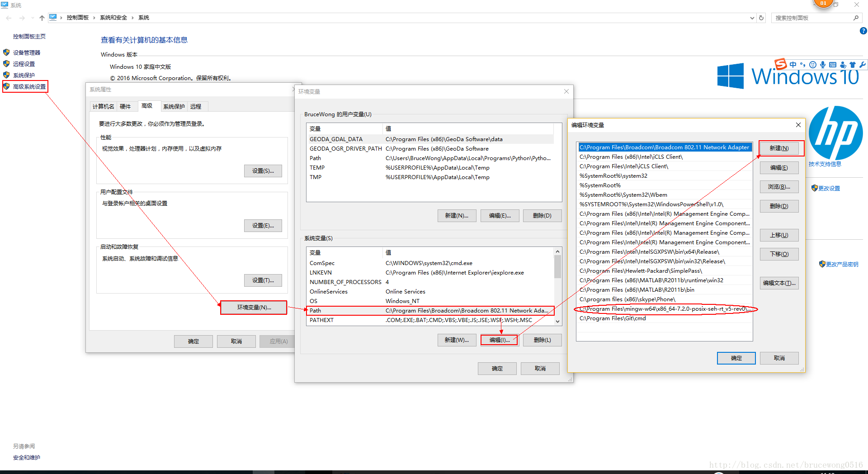This screenshot has height=474, width=868.
Task: Click 浏览(B)... button
Action: 779,186
